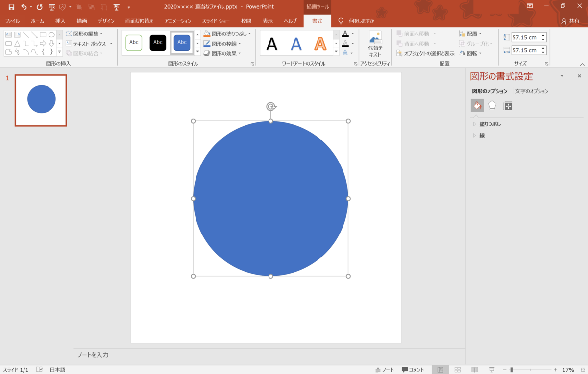Choose the down arrow shape in gallery
The image size is (588, 374).
click(51, 43)
